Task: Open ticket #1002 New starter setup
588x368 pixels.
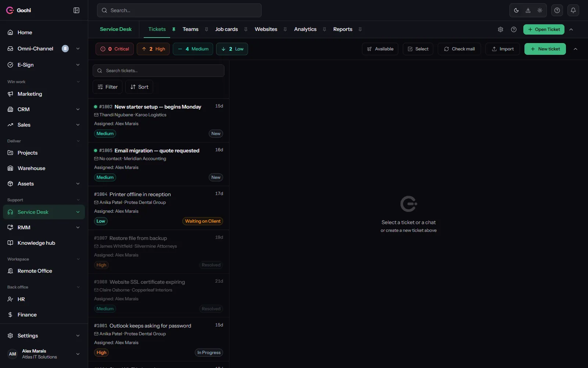Action: (158, 120)
